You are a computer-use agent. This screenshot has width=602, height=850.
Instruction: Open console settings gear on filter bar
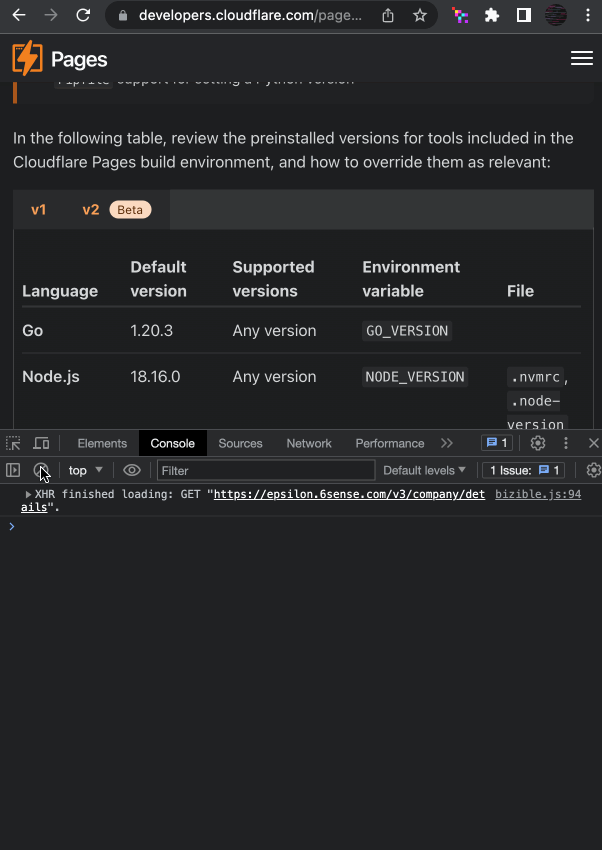click(x=594, y=470)
